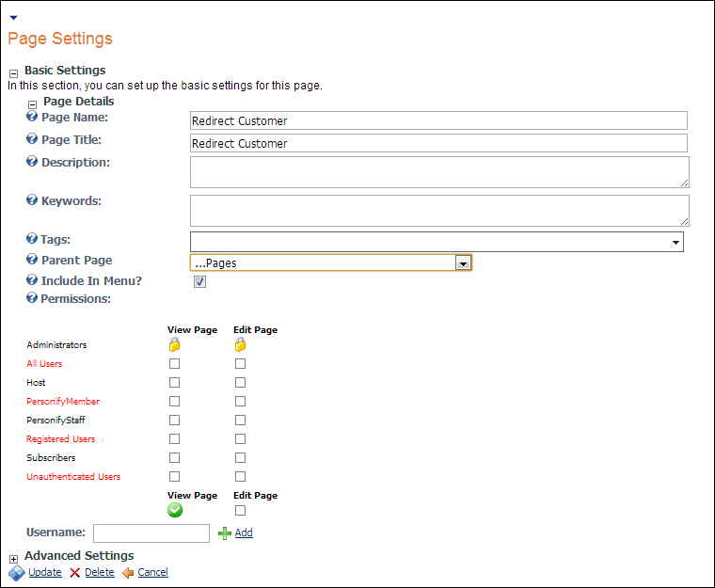Viewport: 715px width, 588px height.
Task: Click Administrators Edit Page lock icon
Action: point(240,345)
